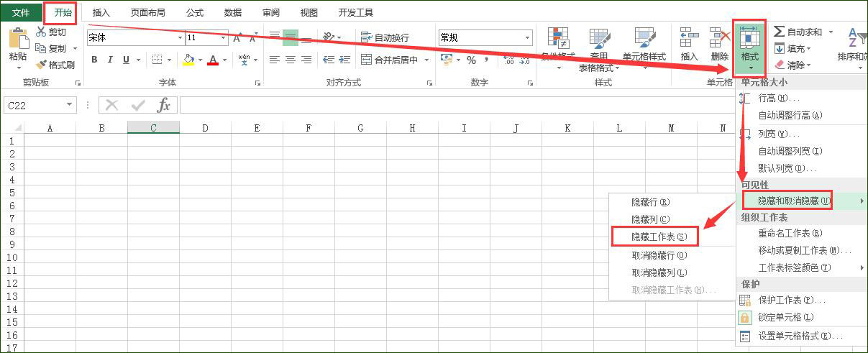Click Wrap Text (自动换行)
The image size is (868, 353).
(385, 37)
